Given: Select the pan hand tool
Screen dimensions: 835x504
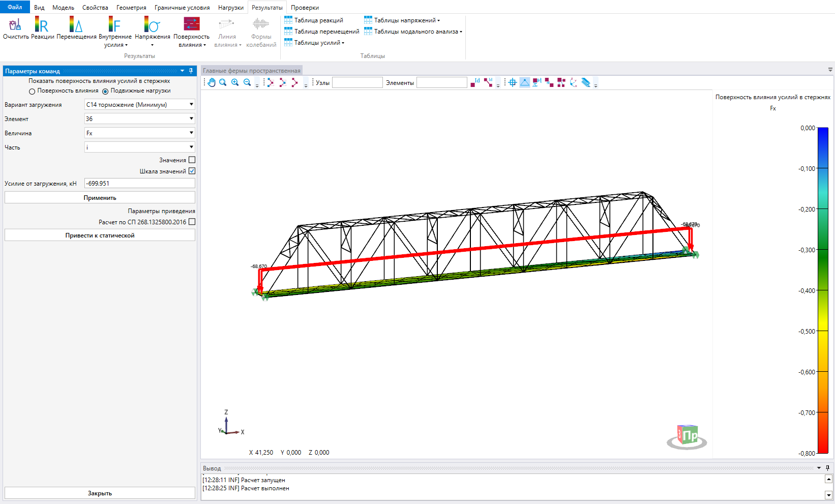Looking at the screenshot, I should point(212,82).
